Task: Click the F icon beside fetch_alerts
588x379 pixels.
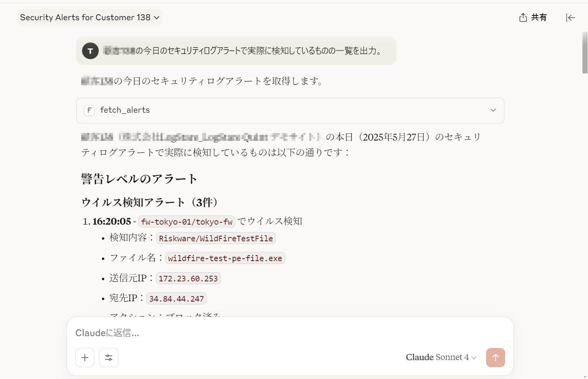Action: coord(90,110)
